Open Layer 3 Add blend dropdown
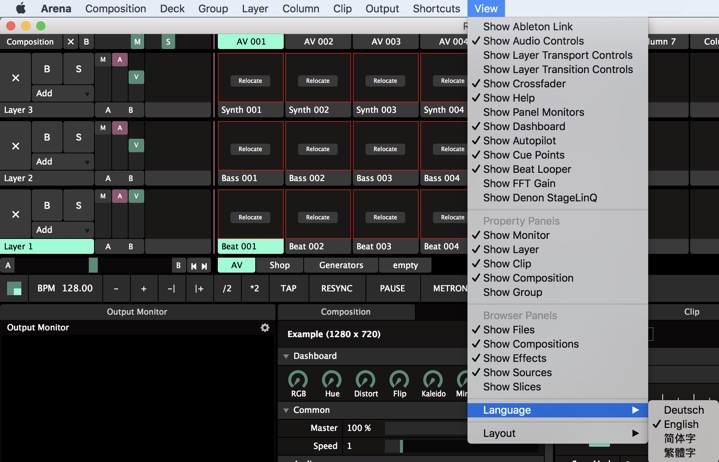 [62, 93]
